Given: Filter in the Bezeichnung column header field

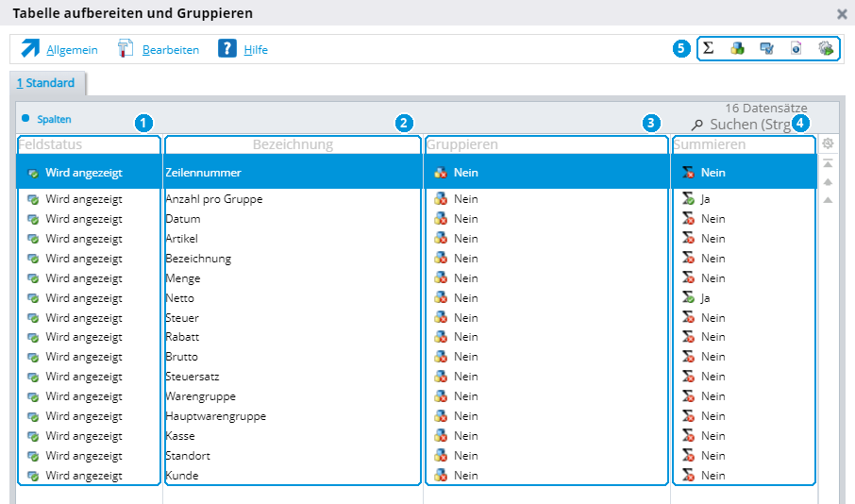Looking at the screenshot, I should (x=293, y=144).
